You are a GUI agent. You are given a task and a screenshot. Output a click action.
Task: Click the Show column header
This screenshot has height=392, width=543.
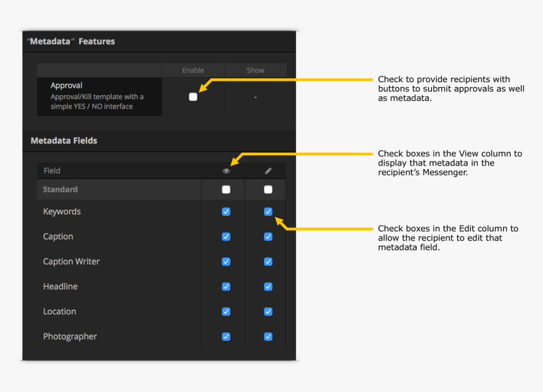tap(255, 70)
